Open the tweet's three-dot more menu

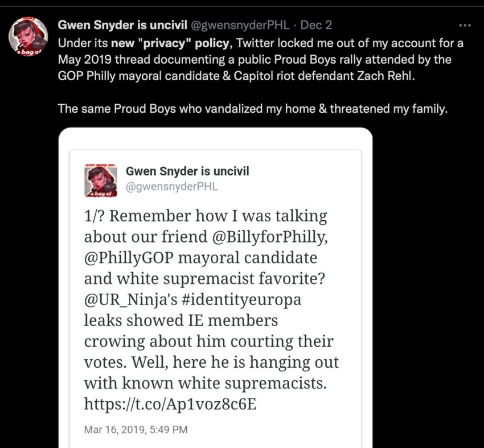click(465, 25)
